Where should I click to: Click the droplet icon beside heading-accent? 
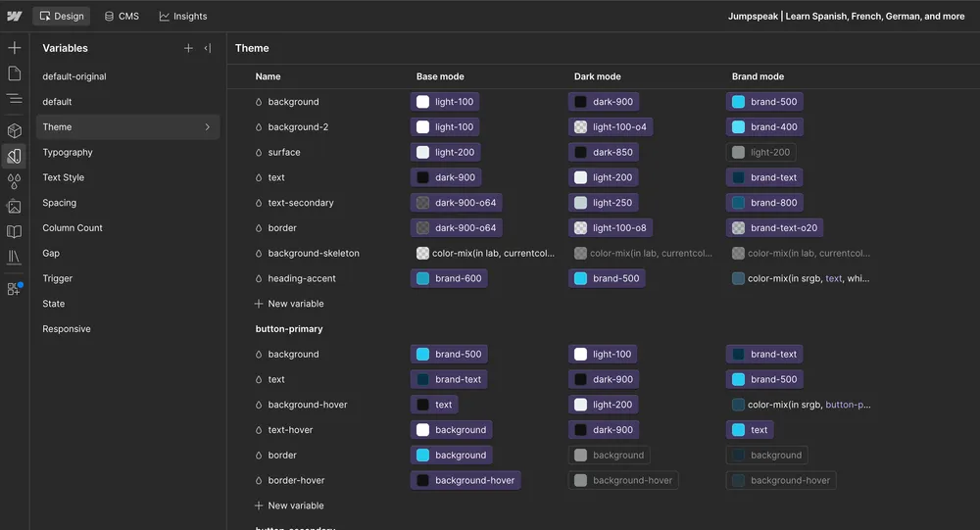tap(259, 279)
